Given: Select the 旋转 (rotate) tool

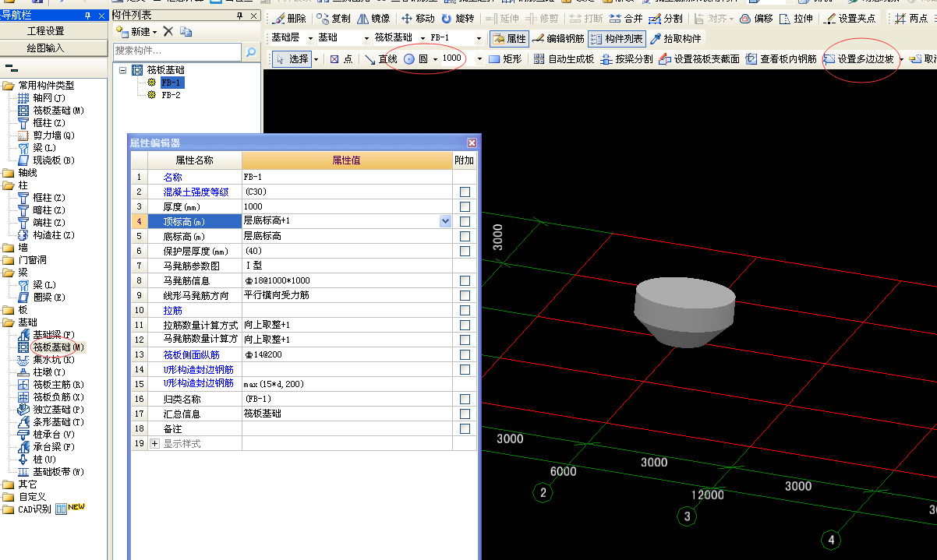Looking at the screenshot, I should [458, 19].
